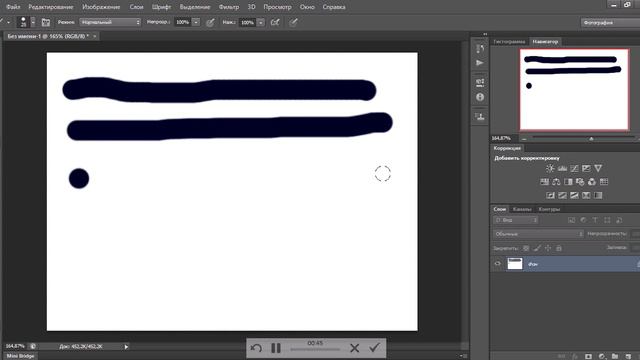
Task: Open the Просмотр menu
Action: click(277, 7)
